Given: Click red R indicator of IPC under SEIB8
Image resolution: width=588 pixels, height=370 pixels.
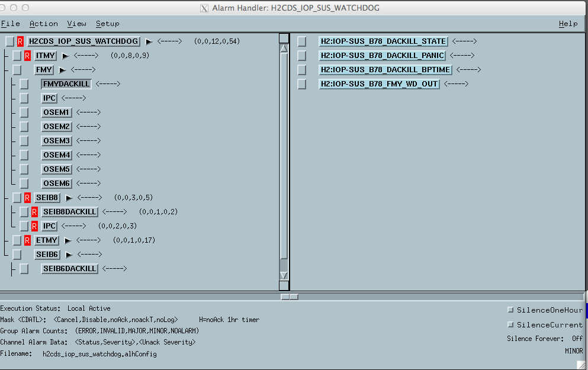Looking at the screenshot, I should pos(34,226).
